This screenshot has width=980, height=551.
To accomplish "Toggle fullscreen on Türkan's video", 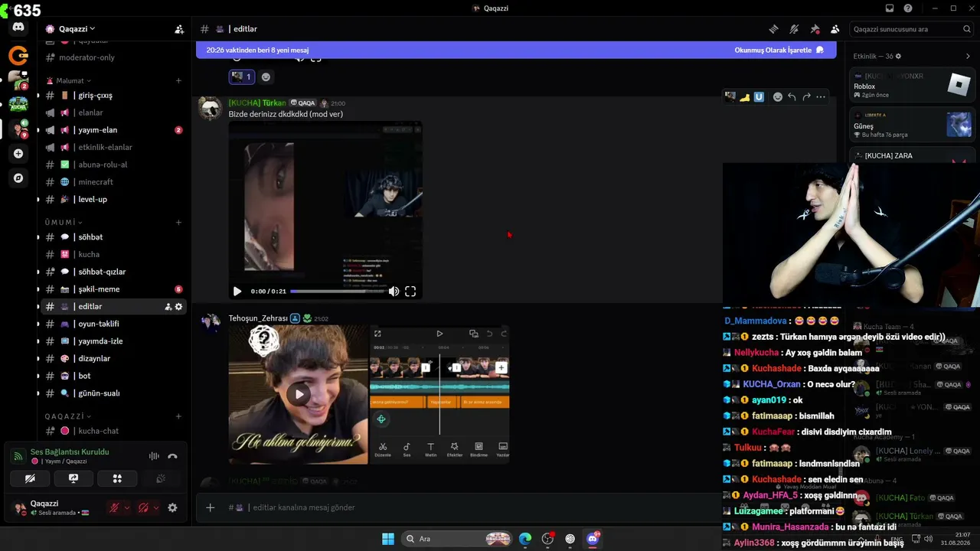I will pyautogui.click(x=410, y=292).
